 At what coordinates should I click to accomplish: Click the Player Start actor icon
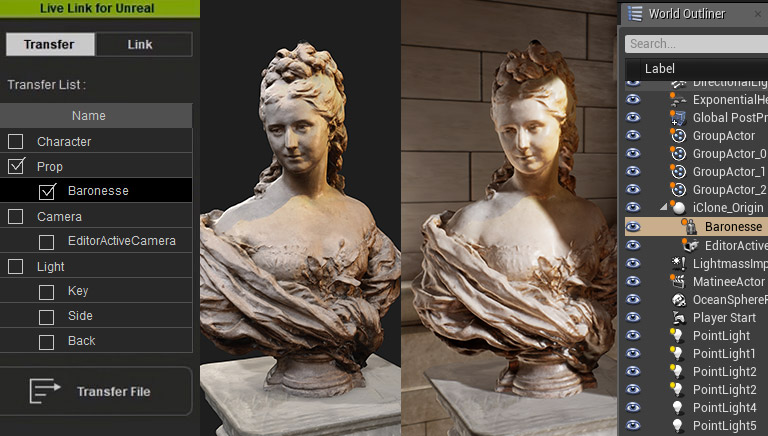(678, 317)
